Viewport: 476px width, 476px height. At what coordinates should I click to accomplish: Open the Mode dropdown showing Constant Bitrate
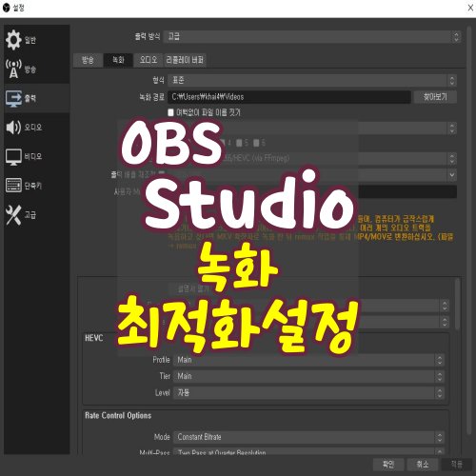[308, 437]
